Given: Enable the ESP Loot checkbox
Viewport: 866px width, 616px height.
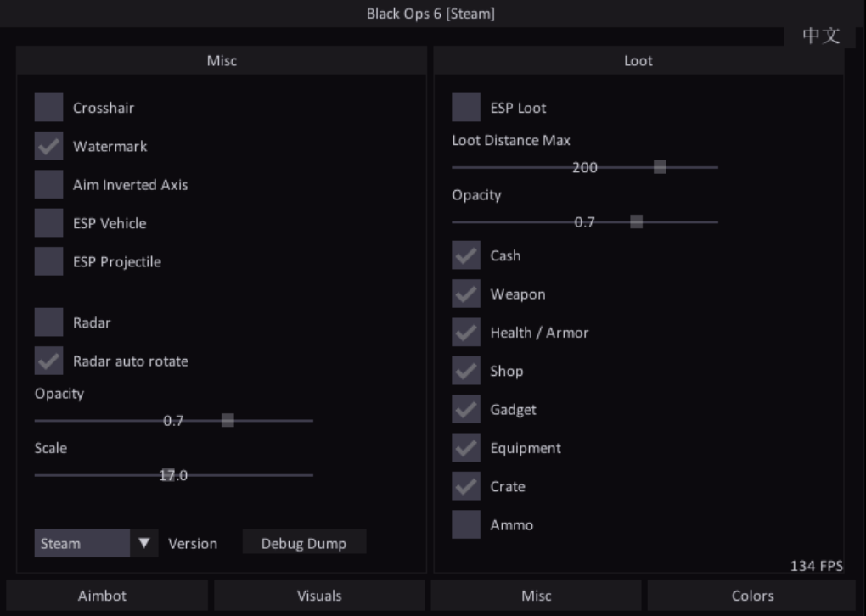Looking at the screenshot, I should point(466,108).
